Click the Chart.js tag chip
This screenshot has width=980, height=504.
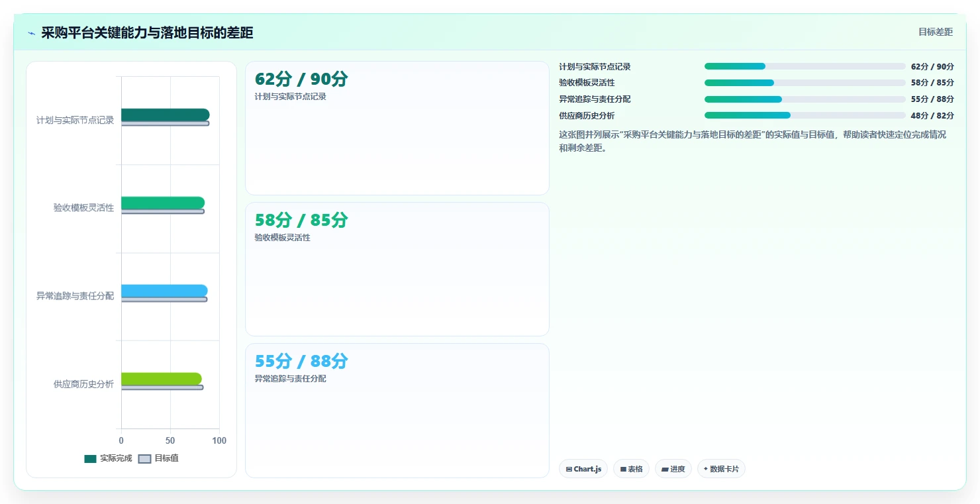tap(583, 469)
